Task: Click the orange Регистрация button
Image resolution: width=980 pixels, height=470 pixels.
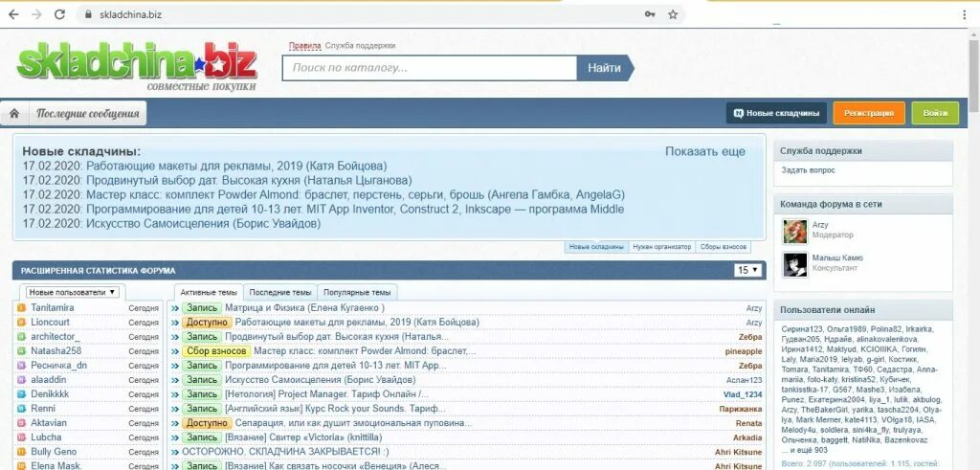Action: (869, 114)
